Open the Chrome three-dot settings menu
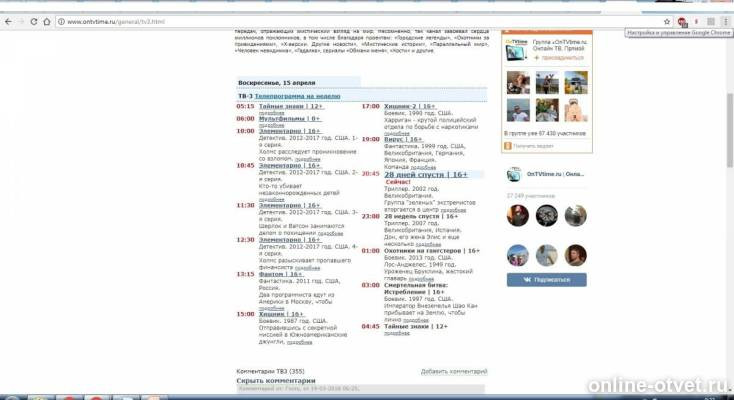This screenshot has height=400, width=734. [726, 22]
